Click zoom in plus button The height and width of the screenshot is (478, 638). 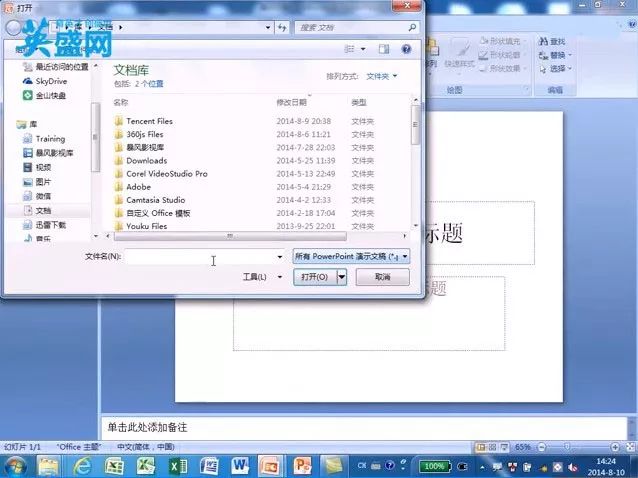pos(615,447)
